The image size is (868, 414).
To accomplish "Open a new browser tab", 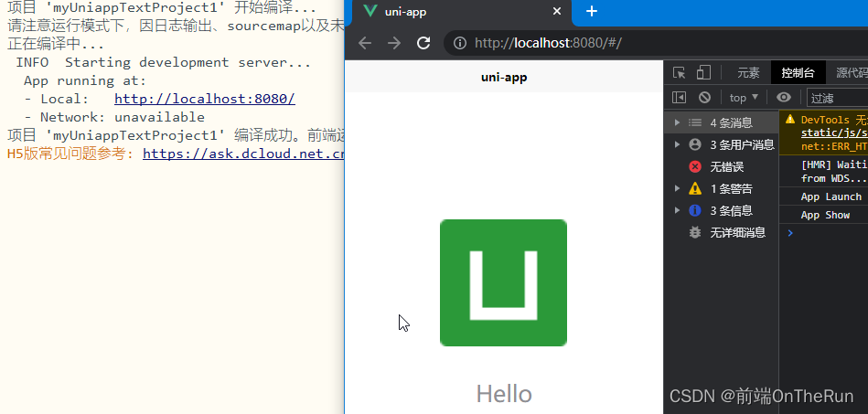I will click(x=592, y=11).
